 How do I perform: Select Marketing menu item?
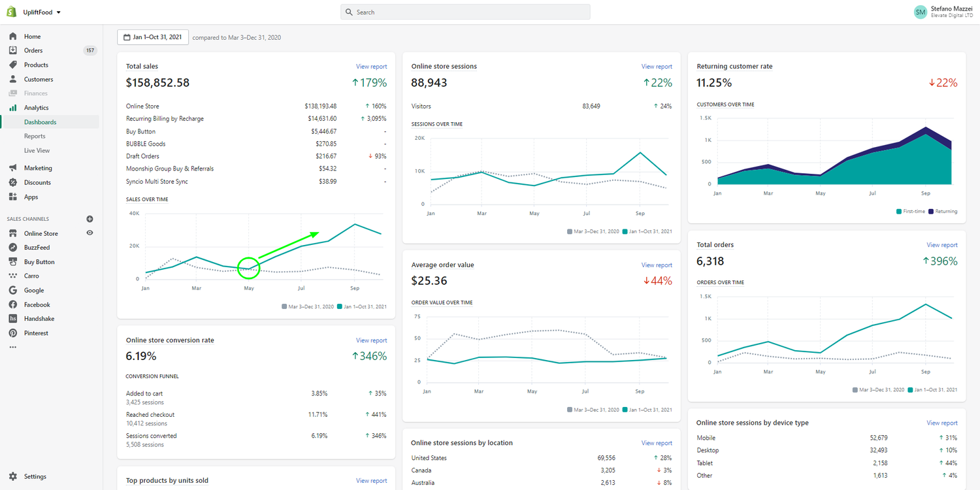tap(38, 168)
